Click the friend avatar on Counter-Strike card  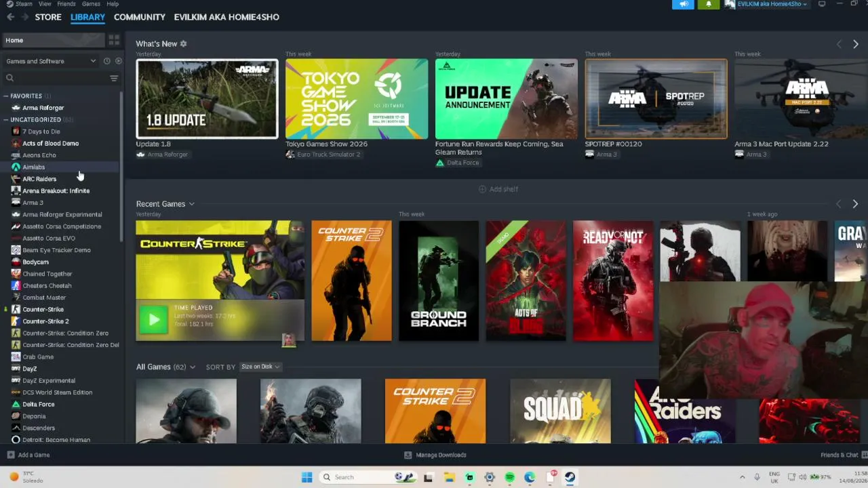(x=289, y=340)
